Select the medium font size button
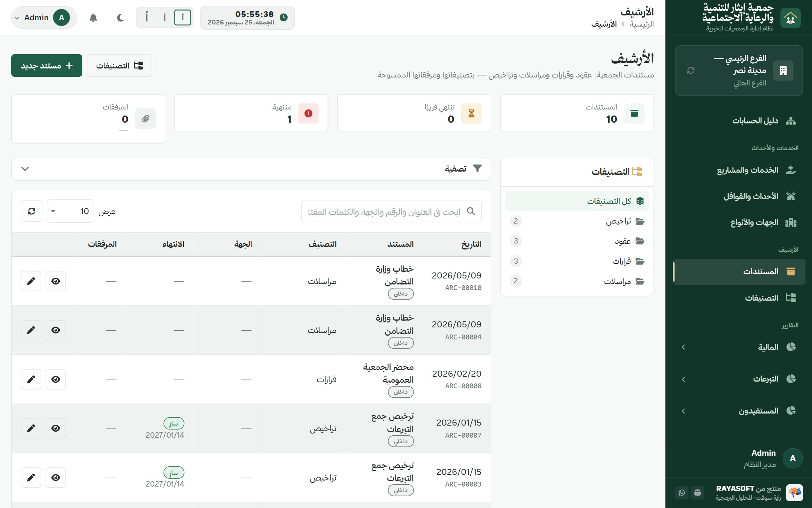Screen dimensions: 812x508 [x=165, y=17]
